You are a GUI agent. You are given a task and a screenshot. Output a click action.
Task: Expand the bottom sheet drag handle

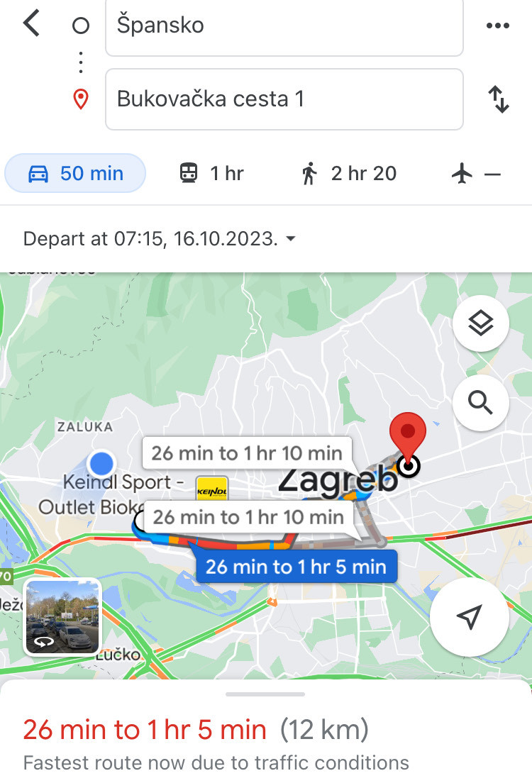point(265,694)
